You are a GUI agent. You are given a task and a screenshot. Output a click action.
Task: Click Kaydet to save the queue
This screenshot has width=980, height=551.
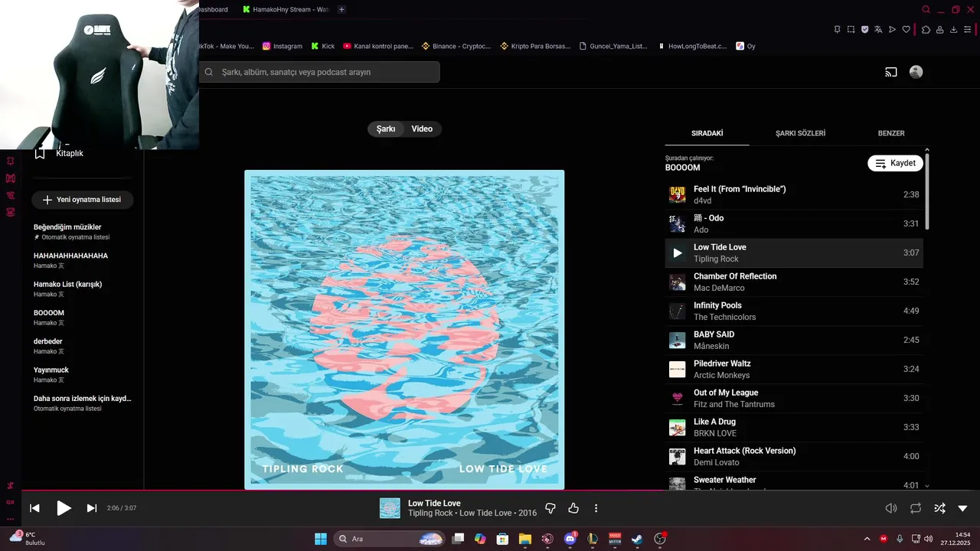point(895,163)
